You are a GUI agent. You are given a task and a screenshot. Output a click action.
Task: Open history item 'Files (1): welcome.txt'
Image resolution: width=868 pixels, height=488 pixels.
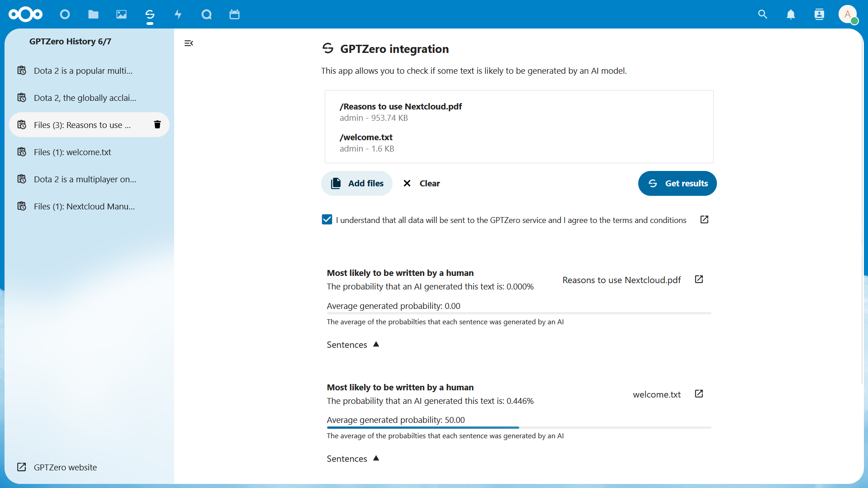tap(89, 152)
